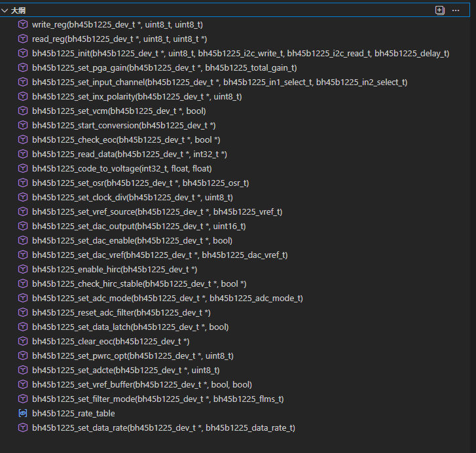476x453 pixels.
Task: Click the function icon beside bh45b1225_set_vcm
Action: pyautogui.click(x=23, y=111)
